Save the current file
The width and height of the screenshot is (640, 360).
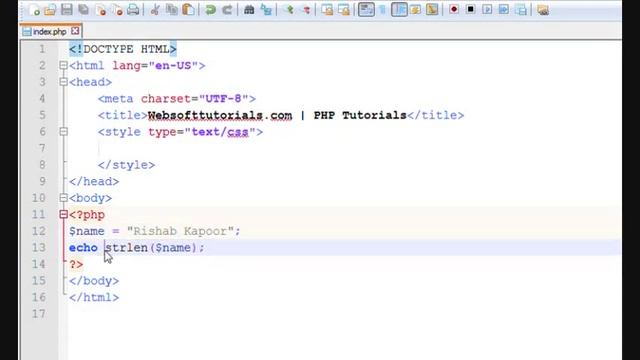pyautogui.click(x=67, y=9)
